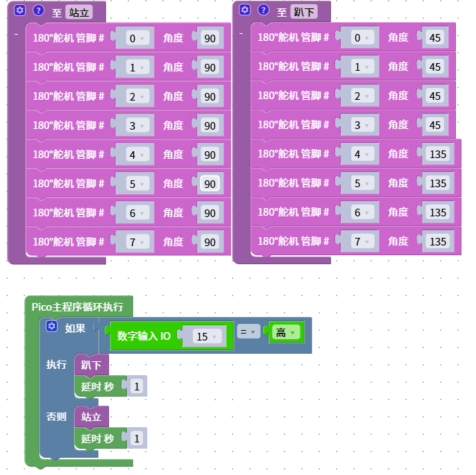Image resolution: width=476 pixels, height=475 pixels.
Task: Edit angle 90 for pin 7 in 站立
Action: [210, 242]
